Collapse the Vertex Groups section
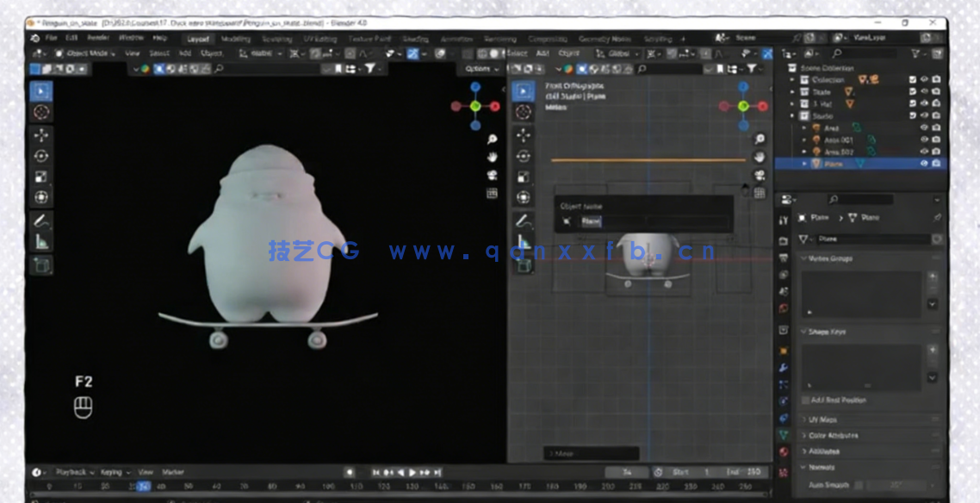The height and width of the screenshot is (503, 980). tap(814, 258)
